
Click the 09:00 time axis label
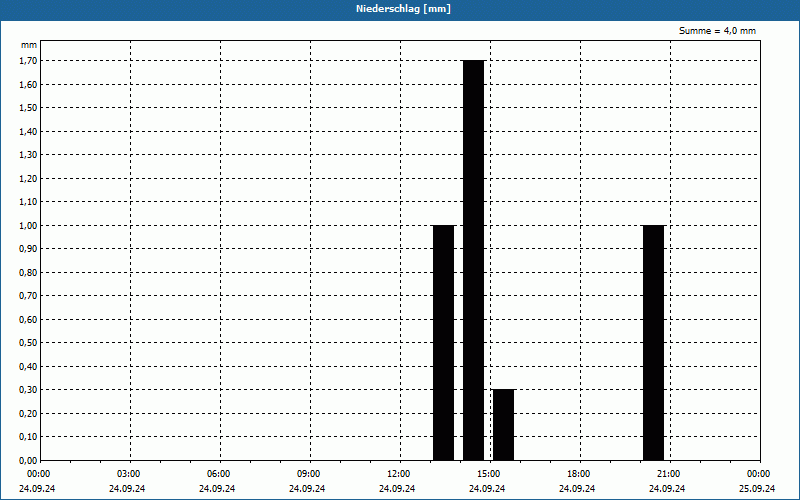click(308, 474)
